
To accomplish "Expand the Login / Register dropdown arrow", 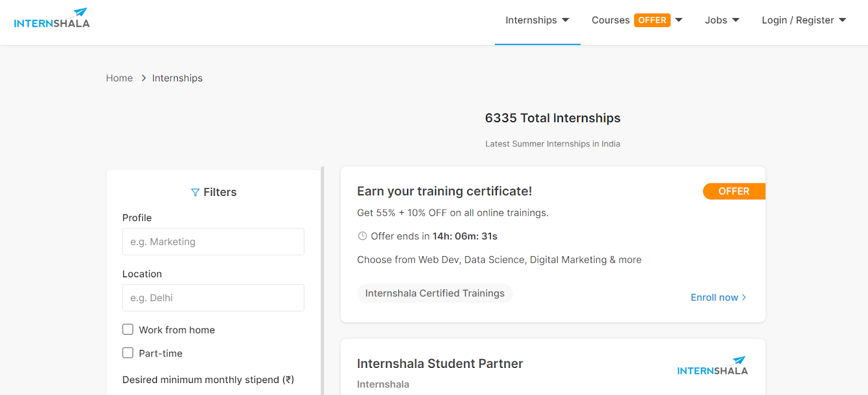I will click(x=843, y=20).
